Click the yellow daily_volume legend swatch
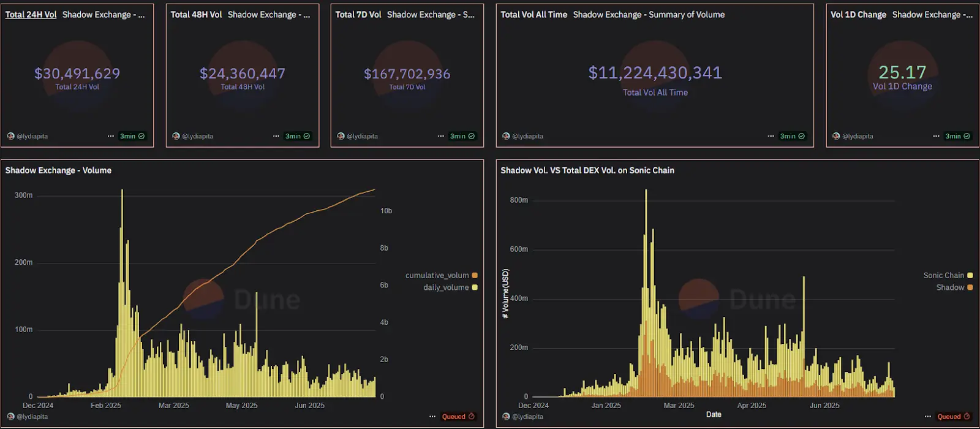Screen dimensions: 980x429 475,287
